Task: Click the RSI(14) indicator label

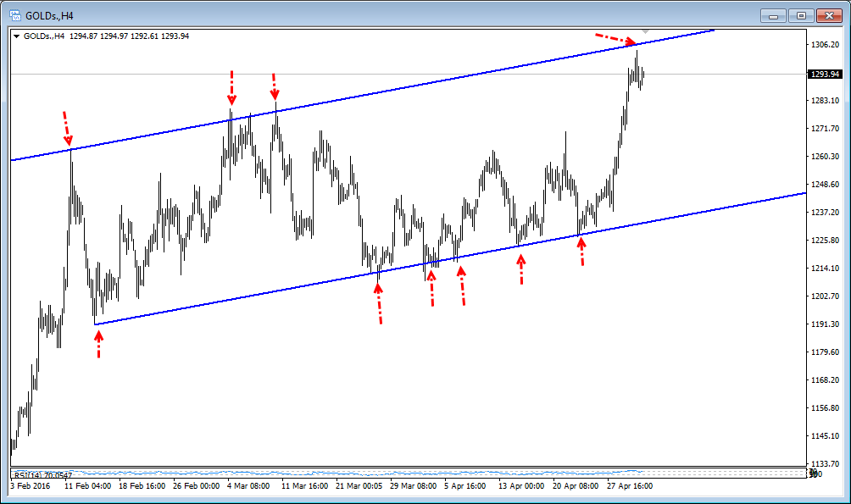Action: click(x=42, y=474)
